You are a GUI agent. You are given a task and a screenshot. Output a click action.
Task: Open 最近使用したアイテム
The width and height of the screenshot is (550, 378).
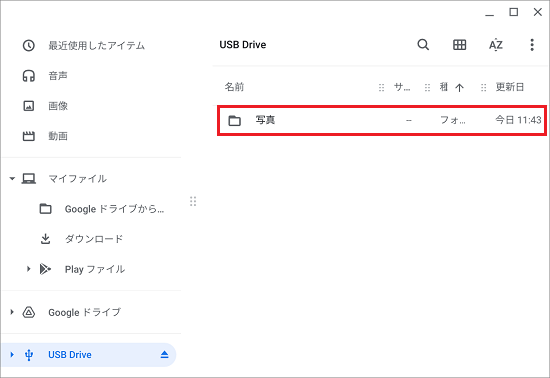[x=96, y=46]
